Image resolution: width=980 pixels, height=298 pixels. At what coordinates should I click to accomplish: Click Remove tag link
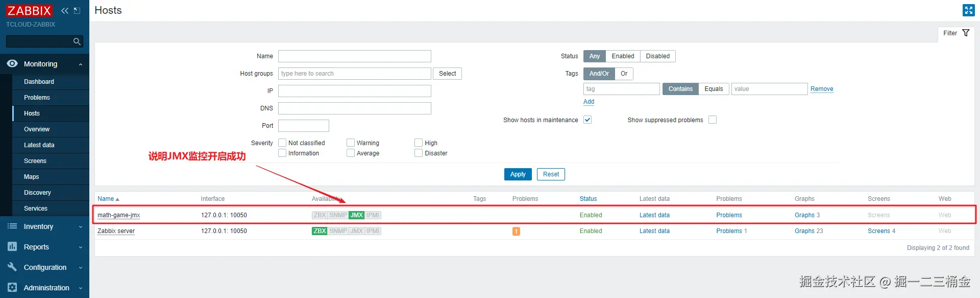click(x=822, y=89)
